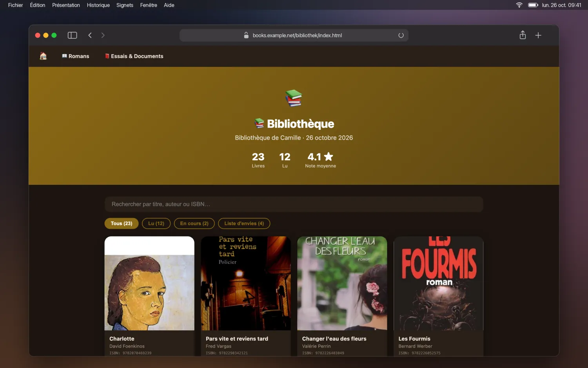Open the Fenêtre menu
The height and width of the screenshot is (368, 588).
click(149, 5)
